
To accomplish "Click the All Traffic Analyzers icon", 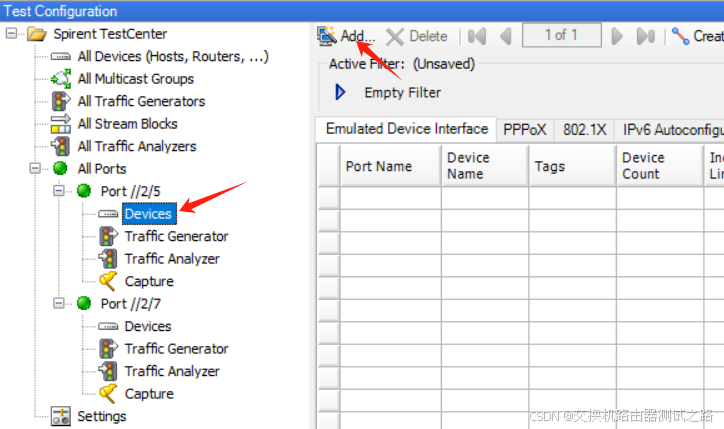I will click(x=60, y=146).
